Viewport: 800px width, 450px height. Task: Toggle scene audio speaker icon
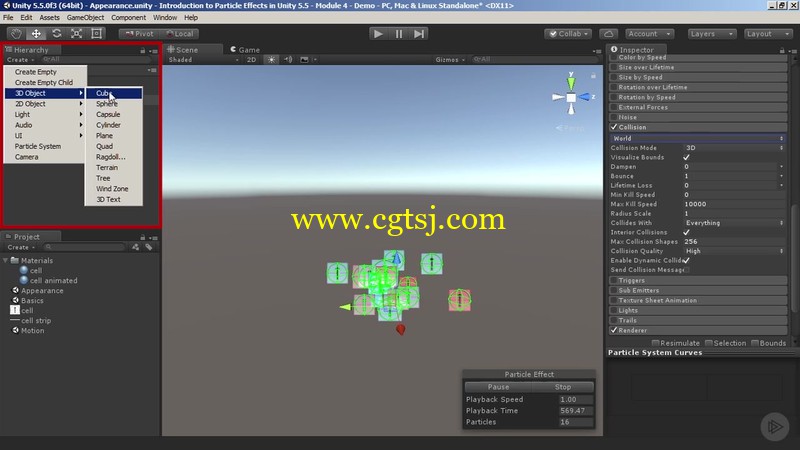coord(288,60)
